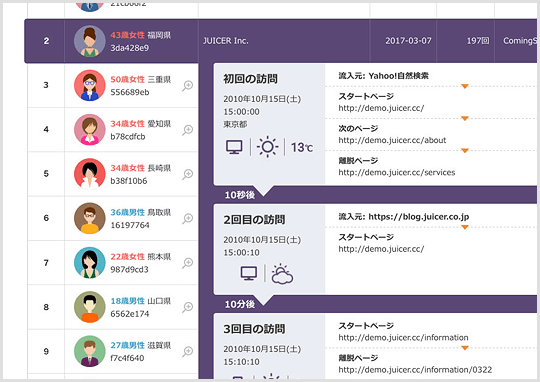
Task: Click avatar of 43歳女性 福岡県 user
Action: [x=90, y=41]
